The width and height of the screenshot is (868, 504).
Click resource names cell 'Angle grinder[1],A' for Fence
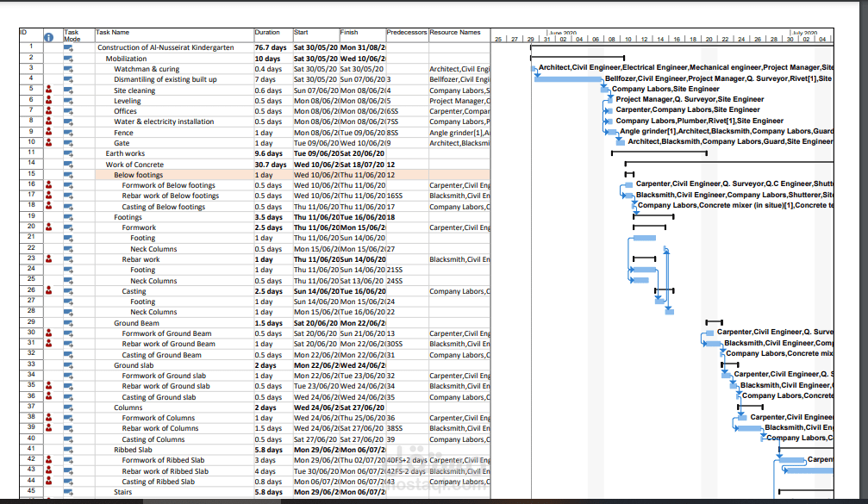[459, 133]
